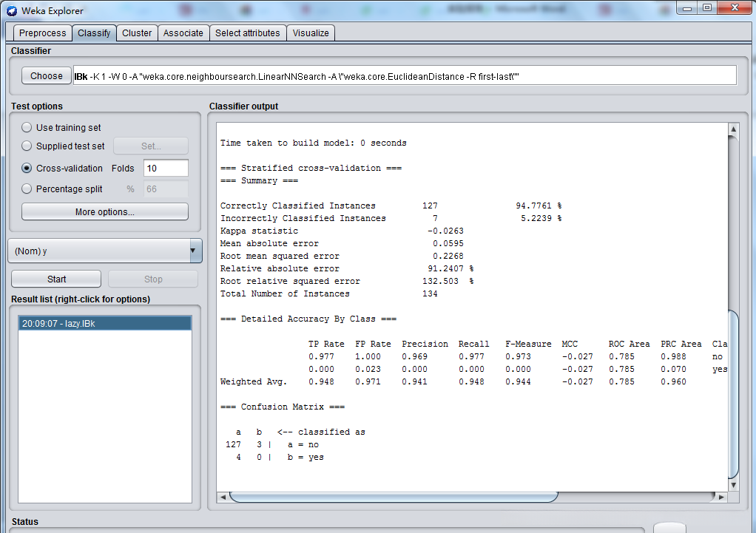Go to the Associate tab
The image size is (756, 533).
coord(183,33)
